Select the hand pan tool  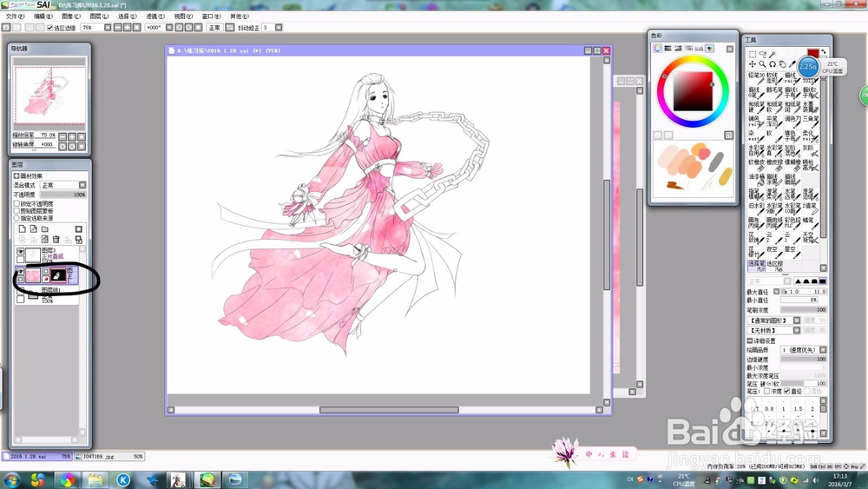point(782,64)
